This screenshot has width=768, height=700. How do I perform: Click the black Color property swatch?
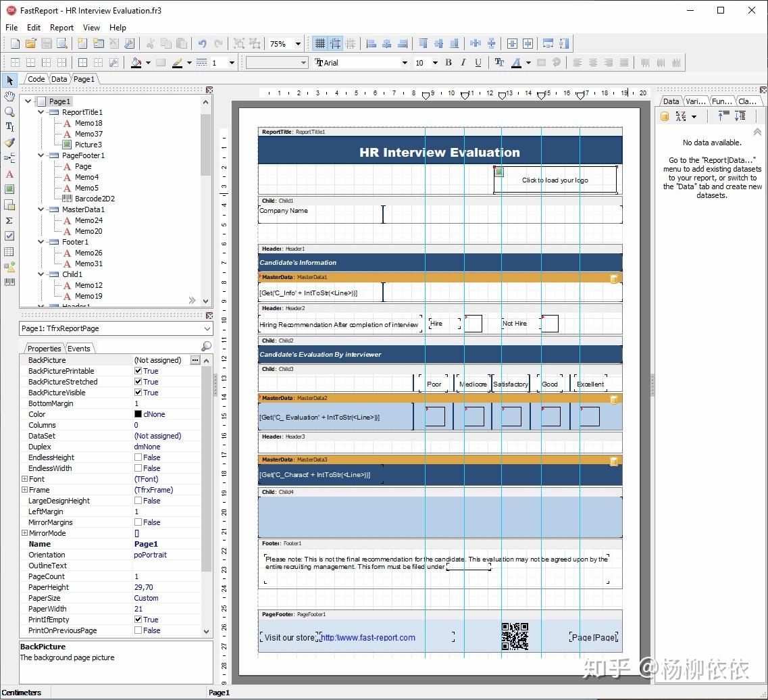point(138,414)
